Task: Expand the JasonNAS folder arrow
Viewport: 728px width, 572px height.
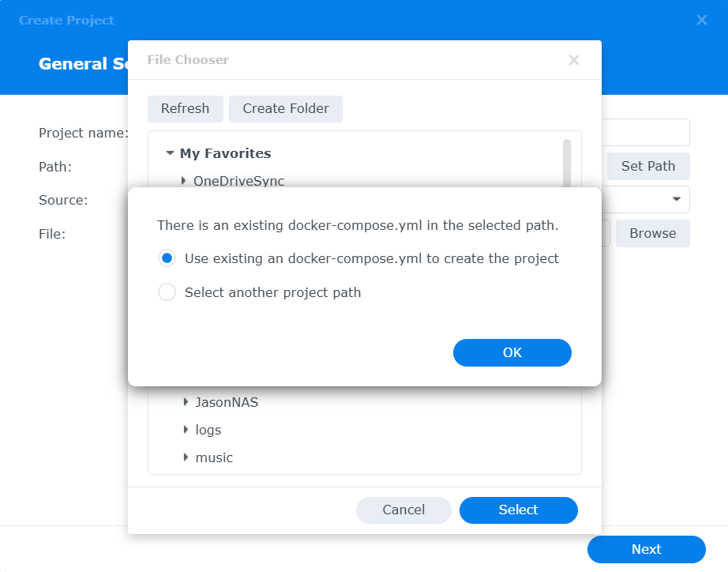Action: tap(186, 402)
